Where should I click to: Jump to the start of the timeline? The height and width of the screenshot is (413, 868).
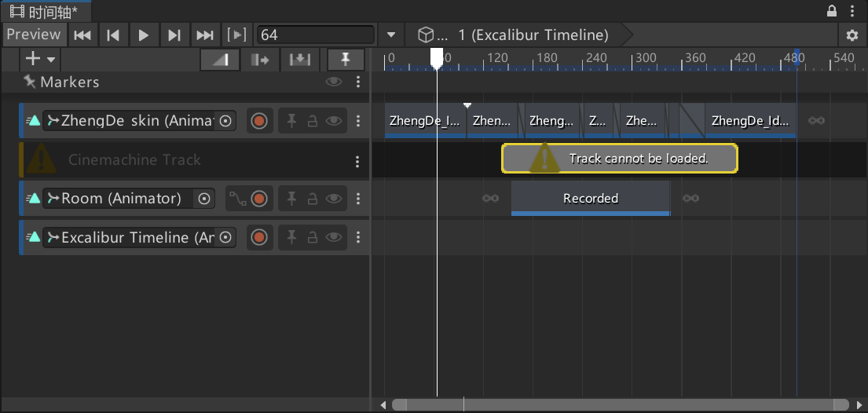[x=82, y=35]
